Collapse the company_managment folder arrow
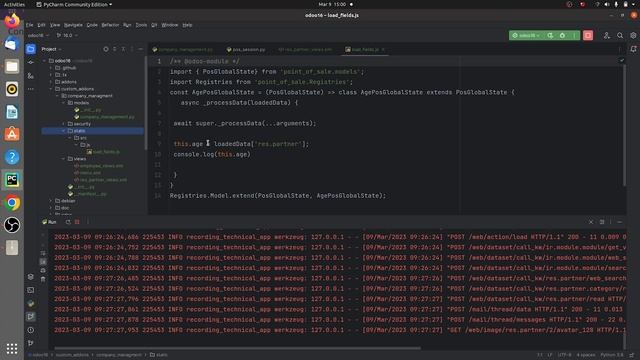 57,96
